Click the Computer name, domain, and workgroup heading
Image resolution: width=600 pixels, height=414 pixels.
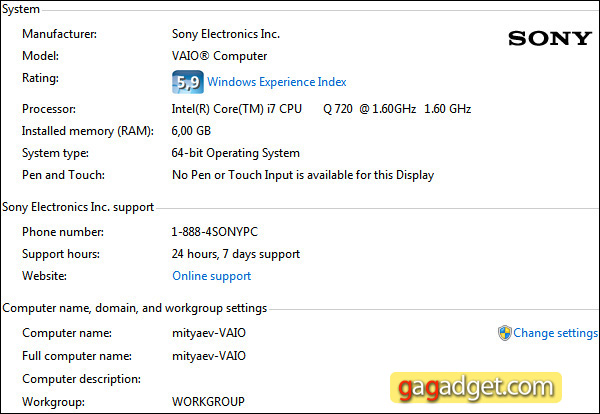click(x=135, y=308)
